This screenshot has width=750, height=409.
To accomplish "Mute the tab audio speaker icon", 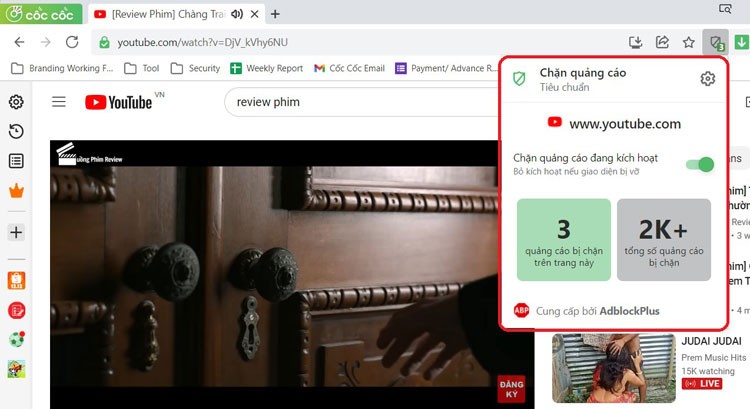I will [x=237, y=14].
